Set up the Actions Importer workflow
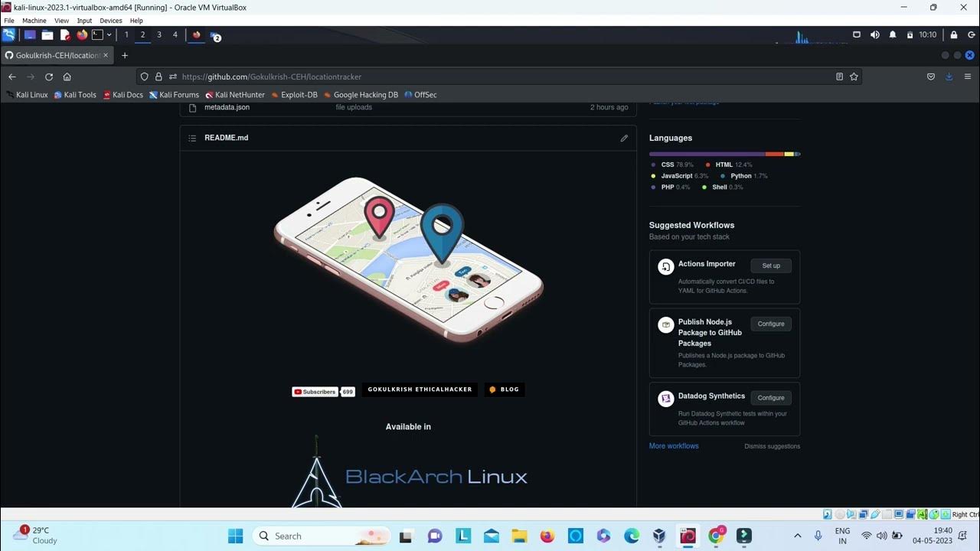Viewport: 980px width, 551px height. pyautogui.click(x=771, y=266)
